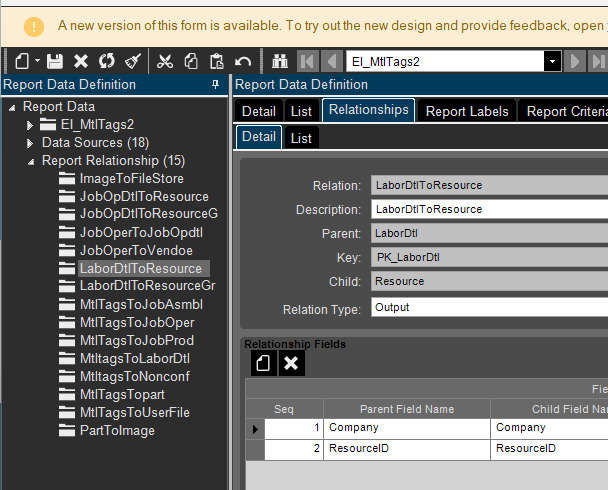608x490 pixels.
Task: Collapse the Report Data root node
Action: pyautogui.click(x=12, y=107)
